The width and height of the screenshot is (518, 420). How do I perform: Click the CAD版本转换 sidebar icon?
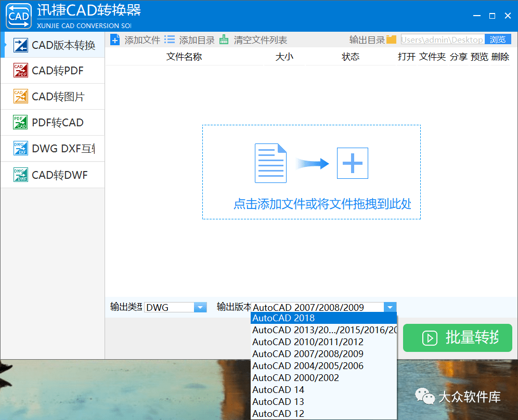click(x=20, y=45)
